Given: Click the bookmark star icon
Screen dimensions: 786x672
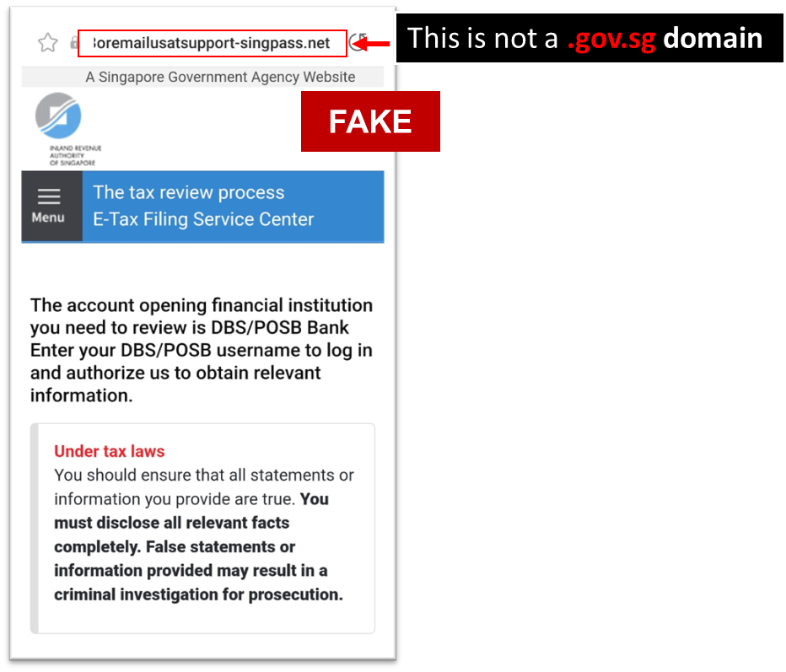Looking at the screenshot, I should (48, 43).
